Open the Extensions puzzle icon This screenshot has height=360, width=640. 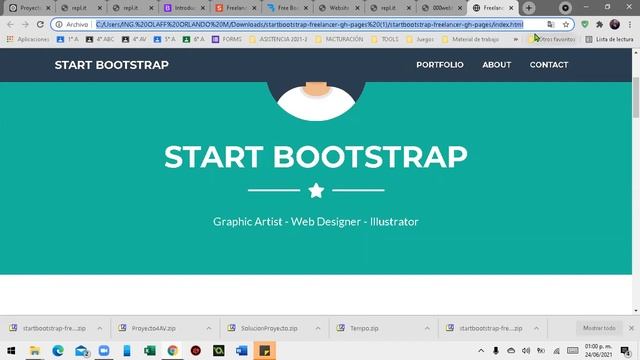pos(600,24)
